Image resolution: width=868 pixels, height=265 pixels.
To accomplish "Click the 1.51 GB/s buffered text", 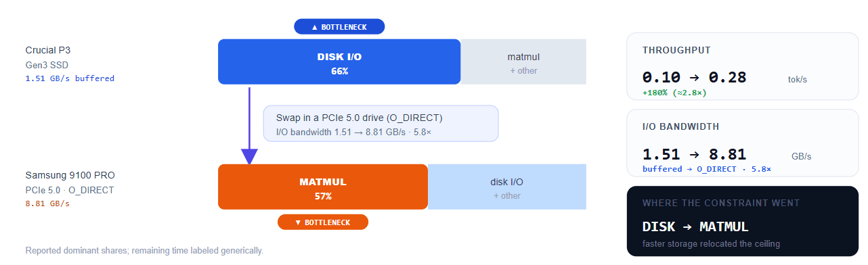I will pos(70,78).
